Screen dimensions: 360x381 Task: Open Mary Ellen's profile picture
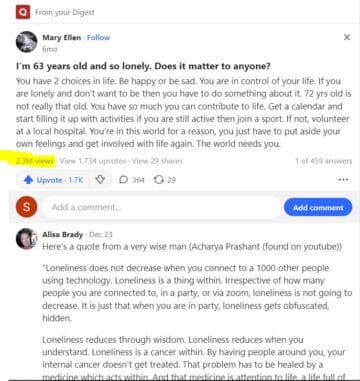[x=27, y=42]
